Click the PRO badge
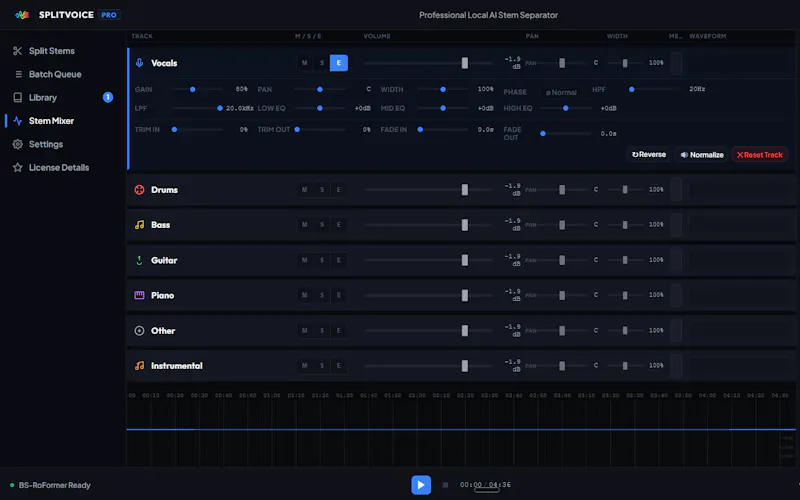 [109, 15]
